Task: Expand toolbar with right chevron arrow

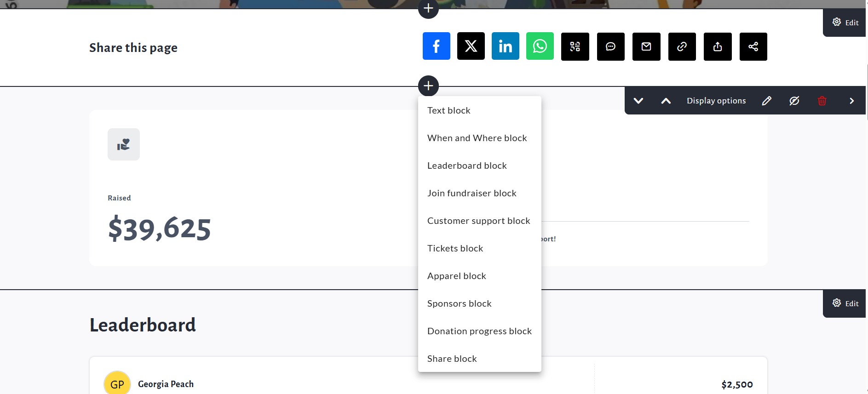Action: [851, 101]
